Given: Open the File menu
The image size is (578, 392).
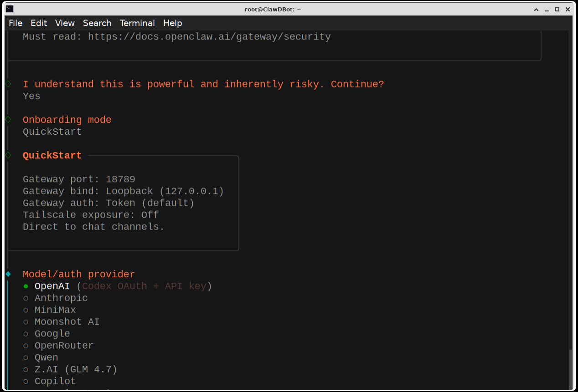Looking at the screenshot, I should (15, 23).
